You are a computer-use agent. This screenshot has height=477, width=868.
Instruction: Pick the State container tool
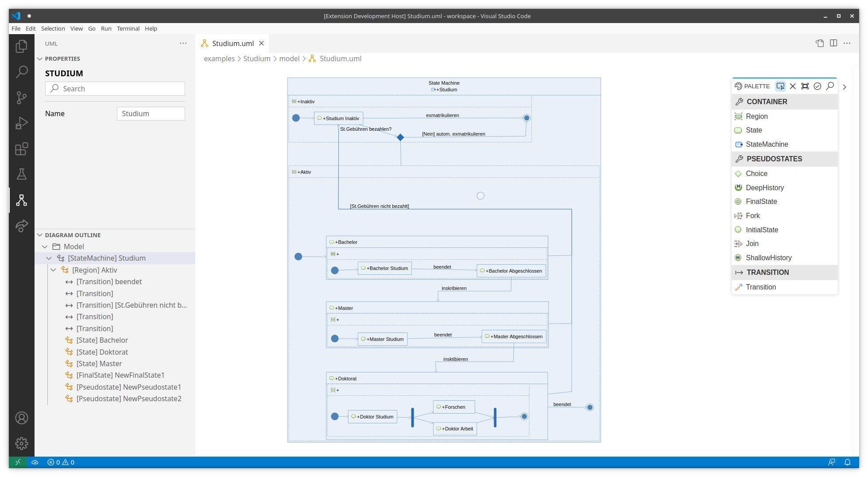coord(784,130)
